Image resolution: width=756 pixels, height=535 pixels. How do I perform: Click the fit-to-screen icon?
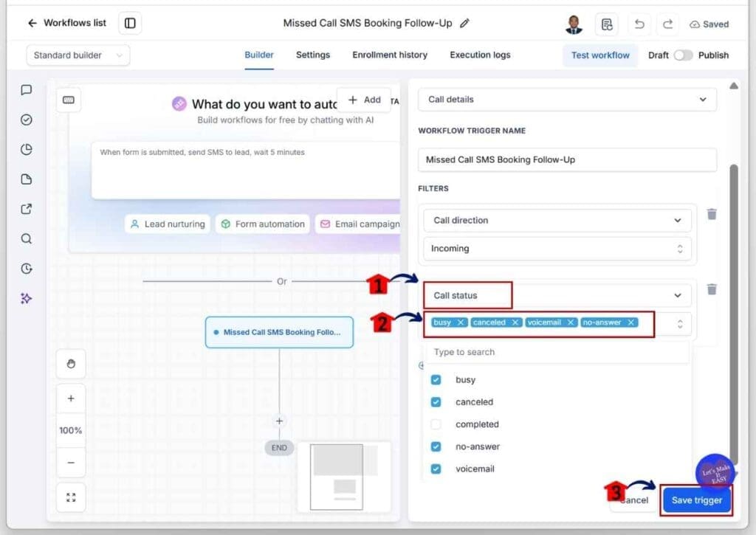pyautogui.click(x=71, y=497)
